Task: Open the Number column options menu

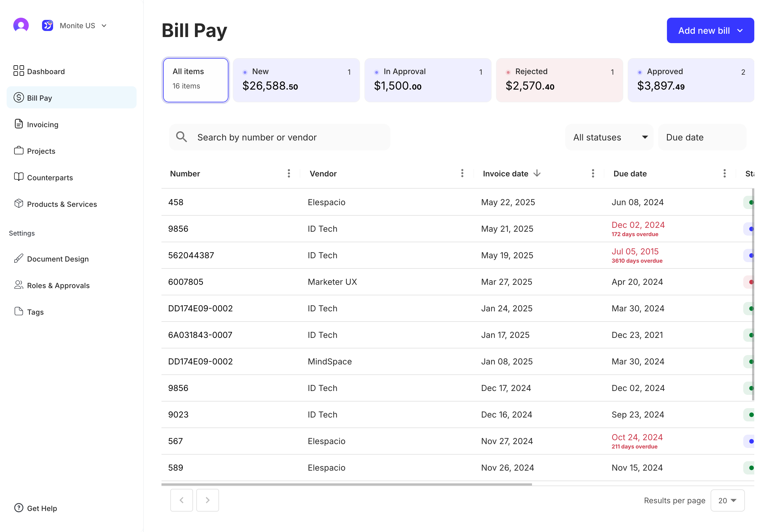Action: pos(289,173)
